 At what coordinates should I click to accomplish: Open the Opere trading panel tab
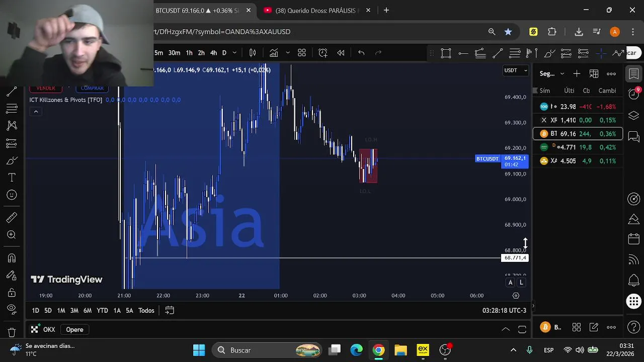[x=74, y=330]
